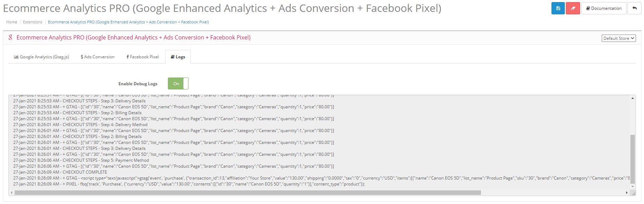Click the back arrow return icon
The width and height of the screenshot is (644, 204).
pyautogui.click(x=634, y=8)
